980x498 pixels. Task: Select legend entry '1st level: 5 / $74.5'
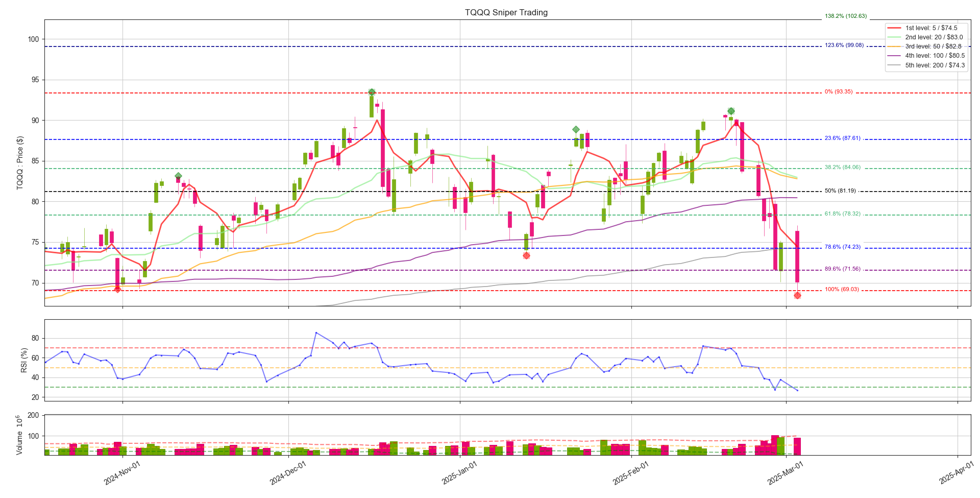coord(932,28)
